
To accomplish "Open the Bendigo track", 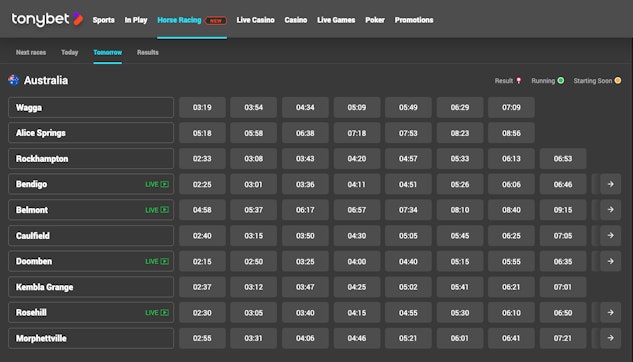I will coord(91,184).
